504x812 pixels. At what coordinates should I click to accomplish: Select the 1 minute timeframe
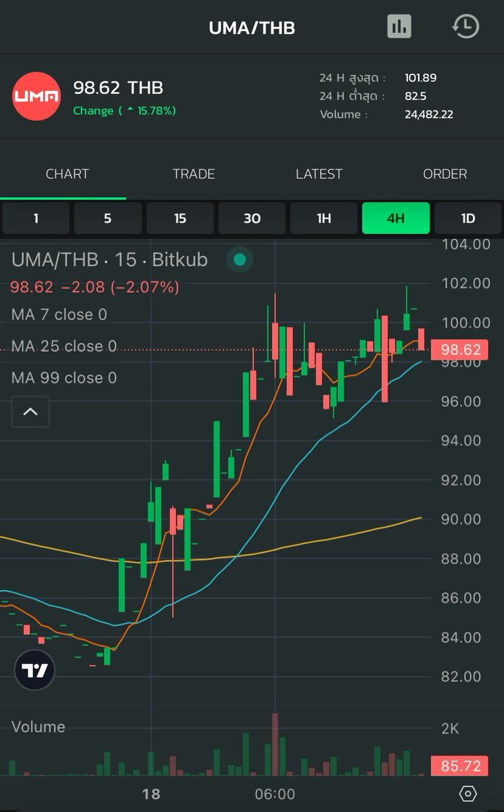(x=36, y=218)
